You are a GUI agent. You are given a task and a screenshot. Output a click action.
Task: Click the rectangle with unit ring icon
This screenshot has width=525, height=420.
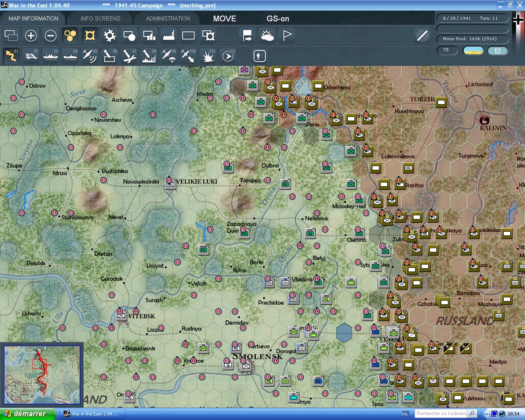click(x=208, y=36)
